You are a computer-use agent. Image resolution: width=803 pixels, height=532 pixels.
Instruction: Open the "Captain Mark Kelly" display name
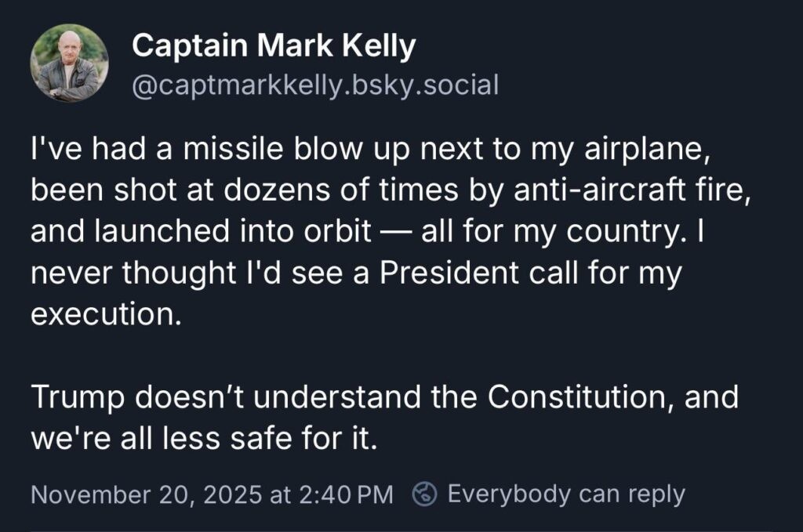[x=274, y=47]
